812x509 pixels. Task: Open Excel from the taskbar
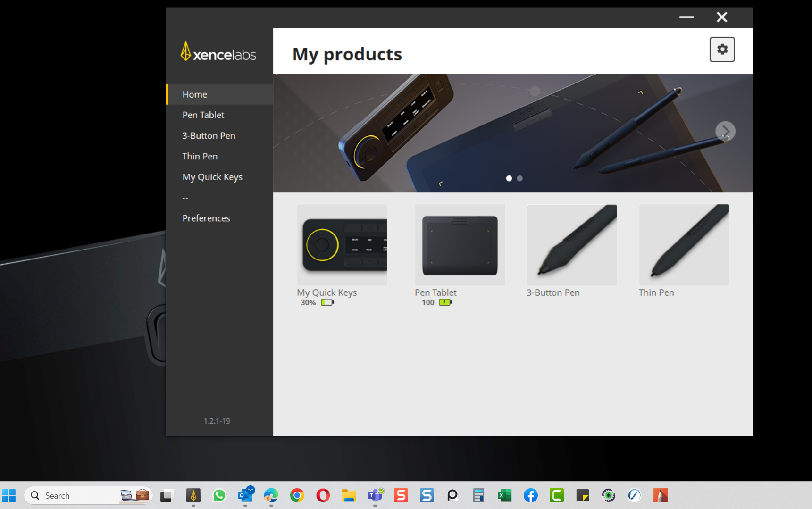[x=505, y=495]
